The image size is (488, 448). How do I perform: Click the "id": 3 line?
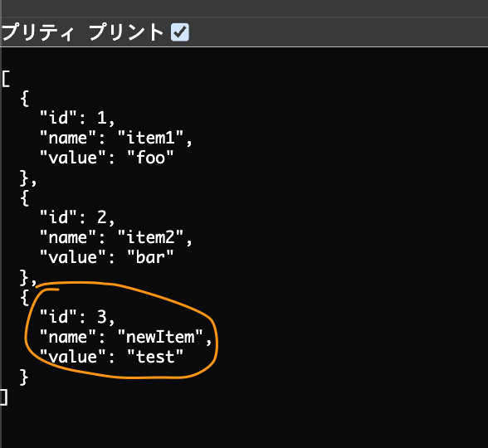pos(77,317)
